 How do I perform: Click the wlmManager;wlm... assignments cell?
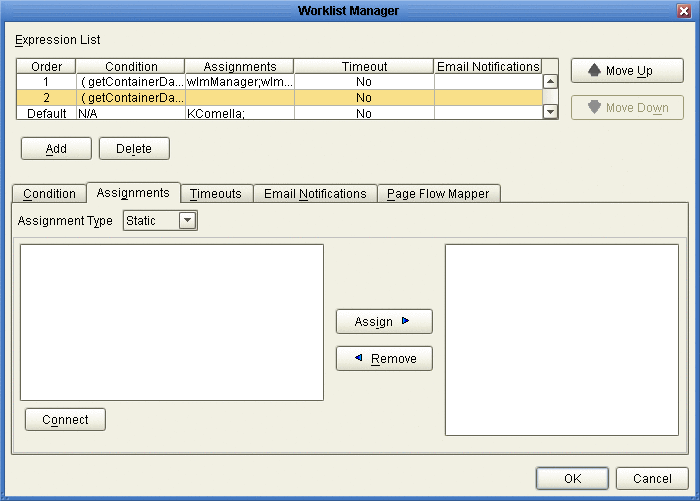240,82
